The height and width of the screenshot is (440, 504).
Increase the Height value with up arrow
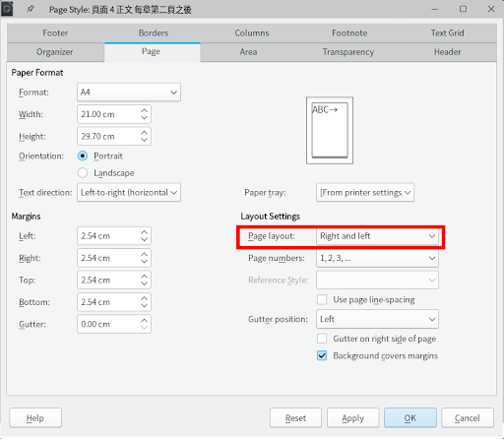click(145, 133)
